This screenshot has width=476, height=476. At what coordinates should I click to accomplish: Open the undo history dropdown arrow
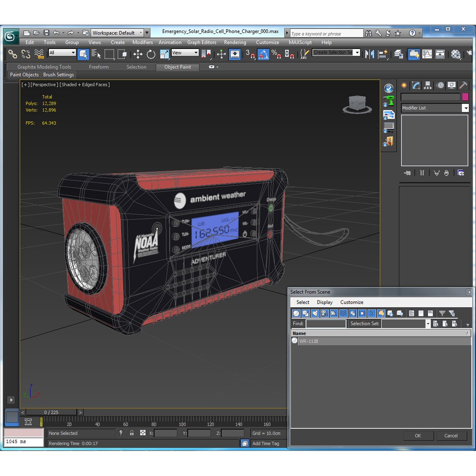(63, 33)
